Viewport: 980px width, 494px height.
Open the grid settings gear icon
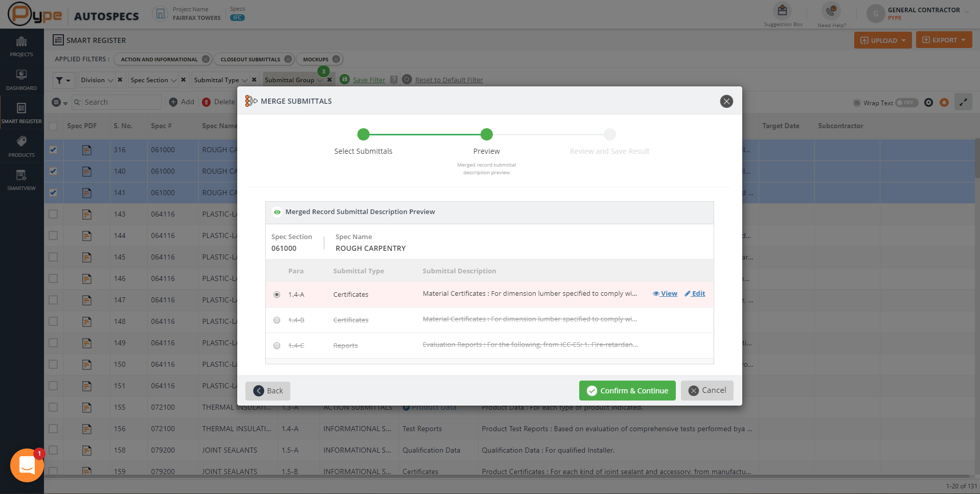click(929, 103)
